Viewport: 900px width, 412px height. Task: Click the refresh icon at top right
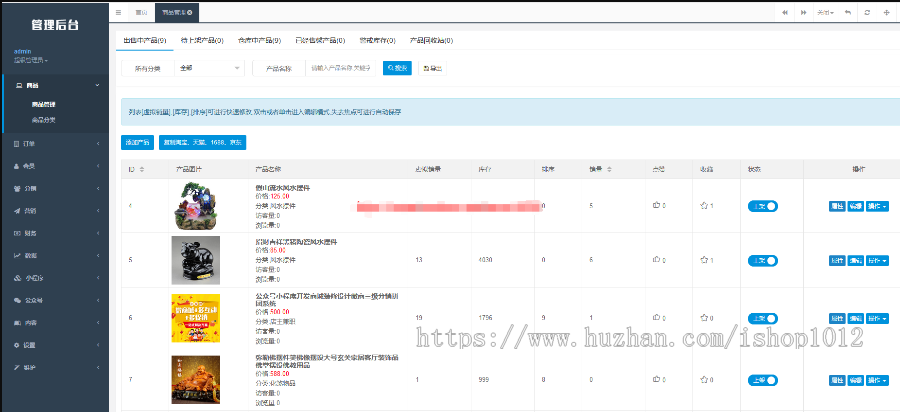[867, 13]
